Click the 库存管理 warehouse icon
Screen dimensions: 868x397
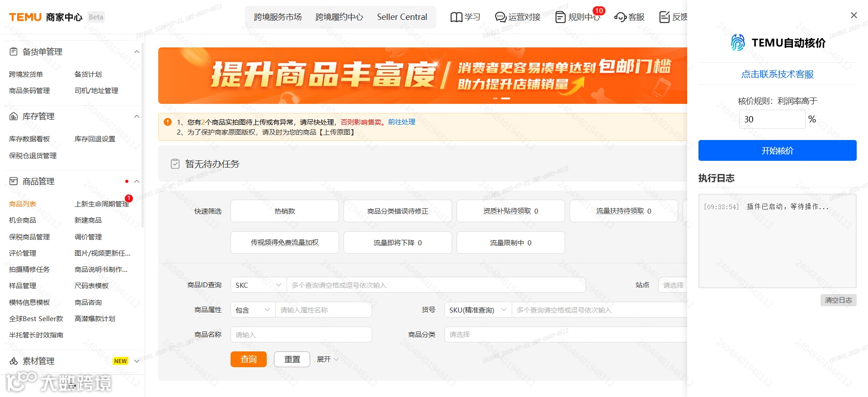pyautogui.click(x=14, y=116)
